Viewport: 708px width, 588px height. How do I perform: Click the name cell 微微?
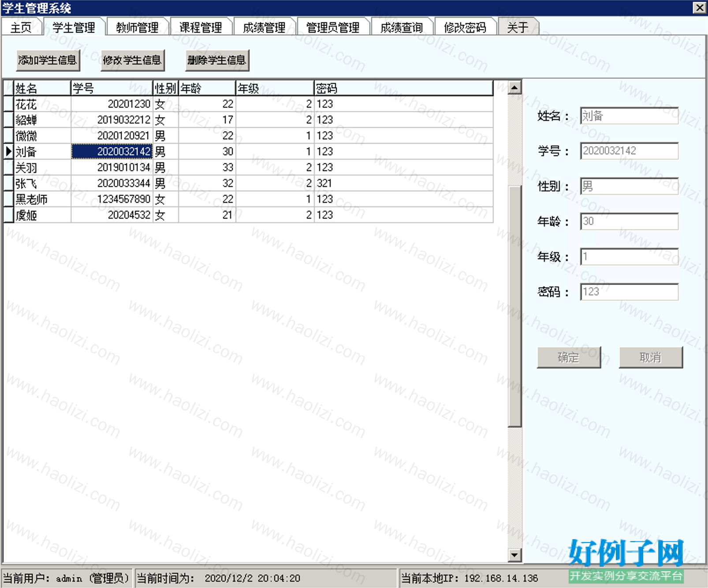coord(42,136)
